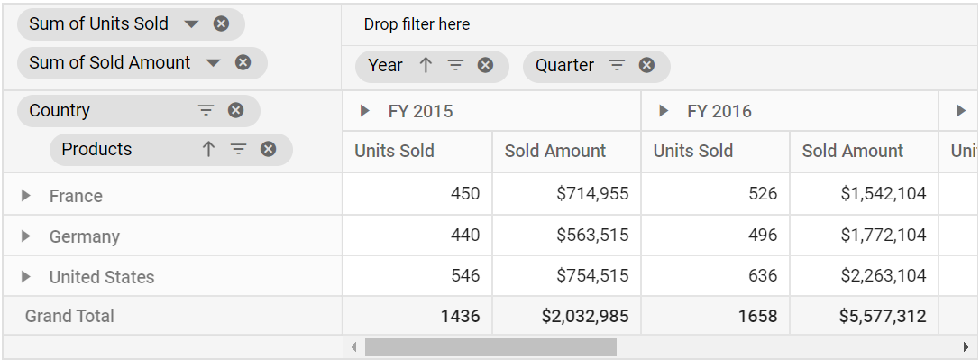980x361 pixels.
Task: Expand the FY 2016 column header
Action: (664, 111)
